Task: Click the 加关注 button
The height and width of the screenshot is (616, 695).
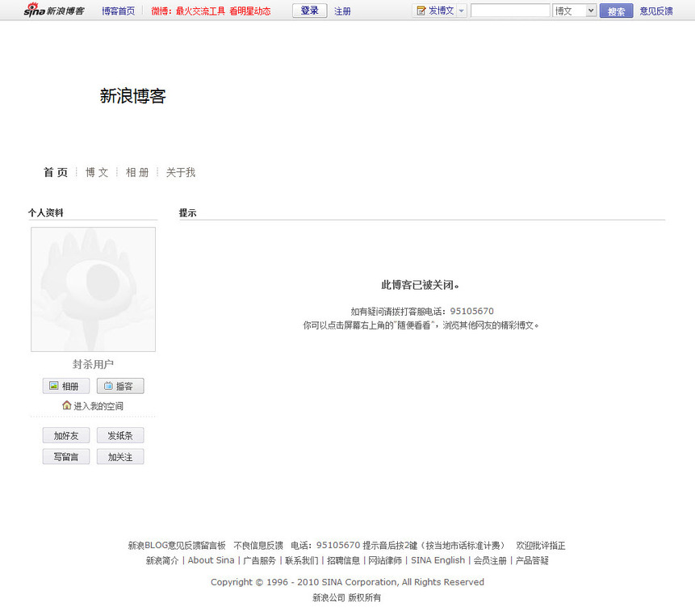Action: pos(120,456)
